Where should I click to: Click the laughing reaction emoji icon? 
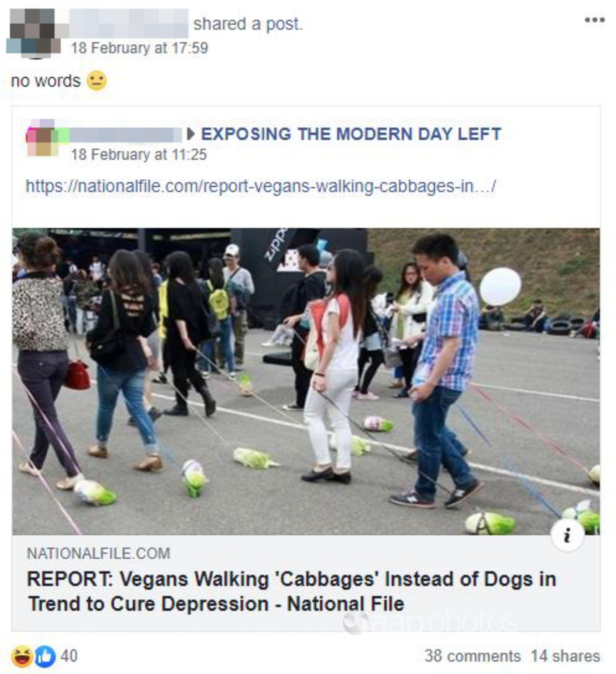coord(22,656)
